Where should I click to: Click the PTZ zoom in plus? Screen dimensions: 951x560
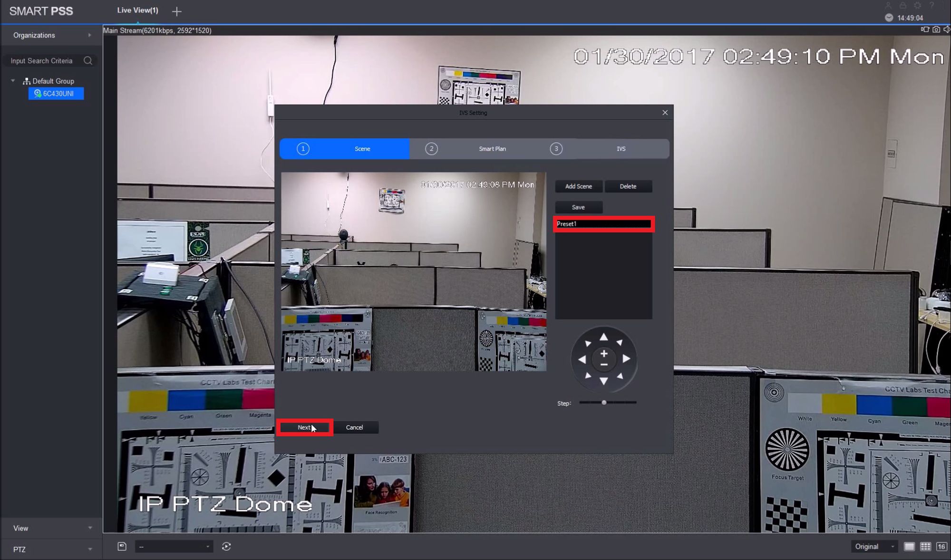pyautogui.click(x=603, y=354)
